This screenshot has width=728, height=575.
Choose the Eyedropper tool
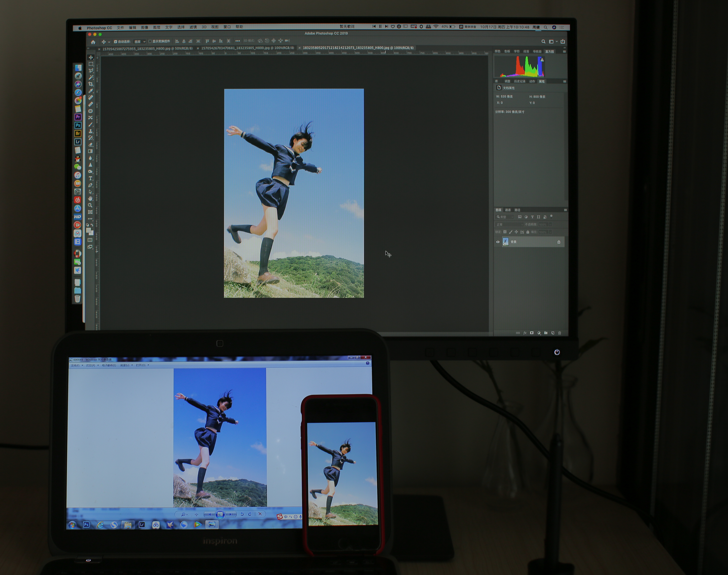(x=91, y=91)
